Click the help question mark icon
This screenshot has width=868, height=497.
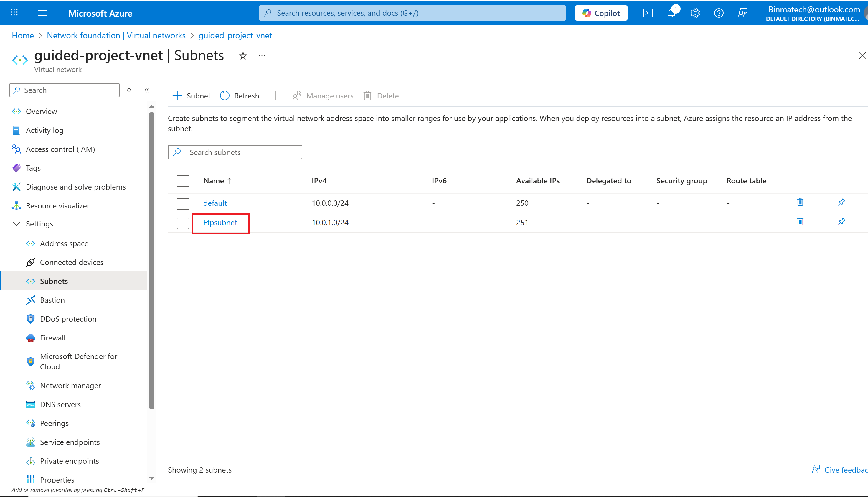719,13
